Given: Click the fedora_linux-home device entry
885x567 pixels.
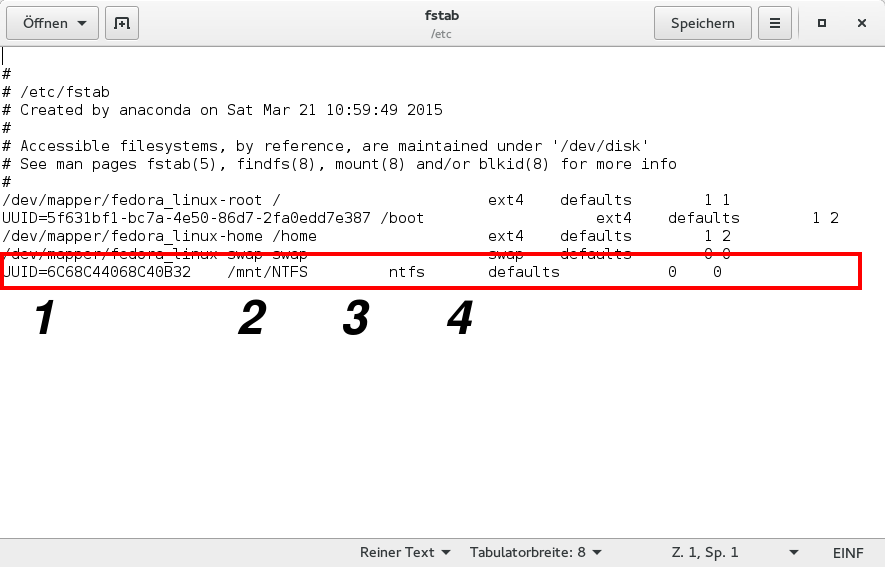Looking at the screenshot, I should click(134, 236).
